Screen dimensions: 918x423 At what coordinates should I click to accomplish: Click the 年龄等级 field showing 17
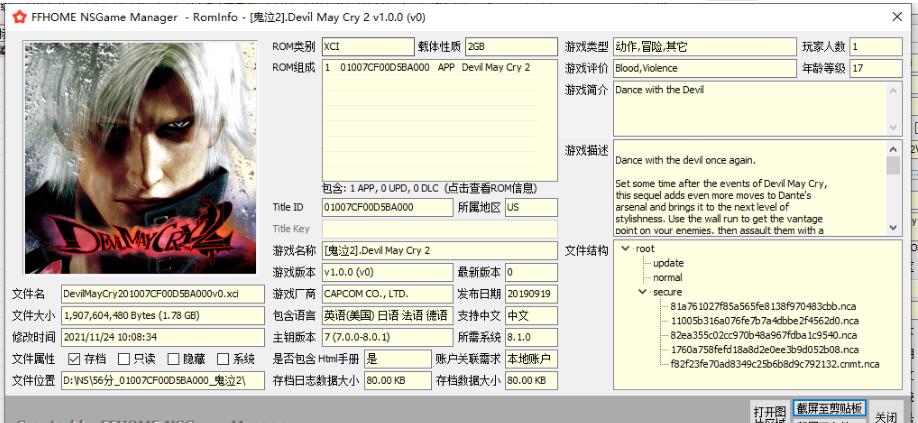point(875,68)
